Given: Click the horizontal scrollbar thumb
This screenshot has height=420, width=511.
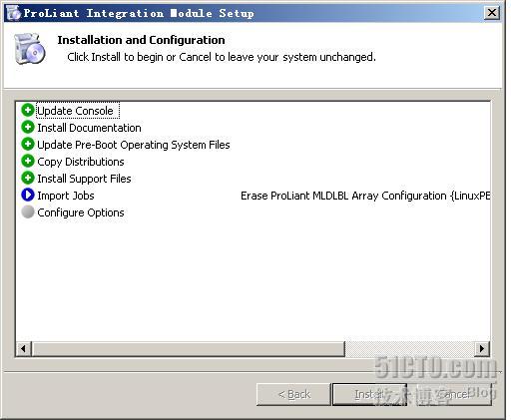Looking at the screenshot, I should 188,349.
